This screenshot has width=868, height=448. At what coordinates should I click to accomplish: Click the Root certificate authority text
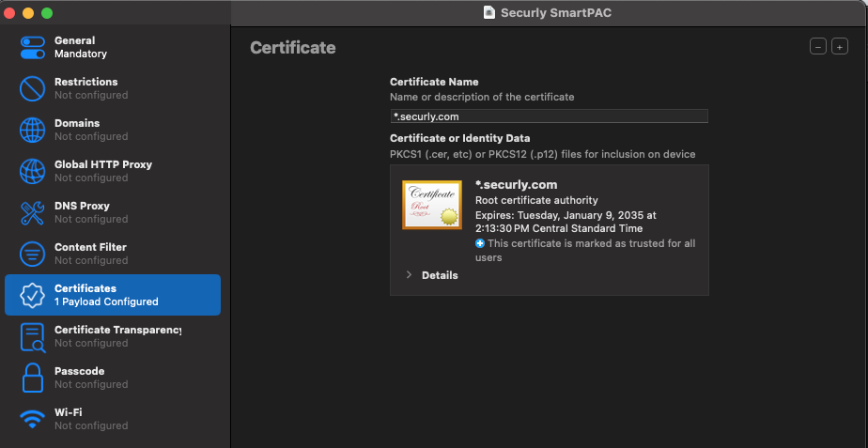pos(536,200)
